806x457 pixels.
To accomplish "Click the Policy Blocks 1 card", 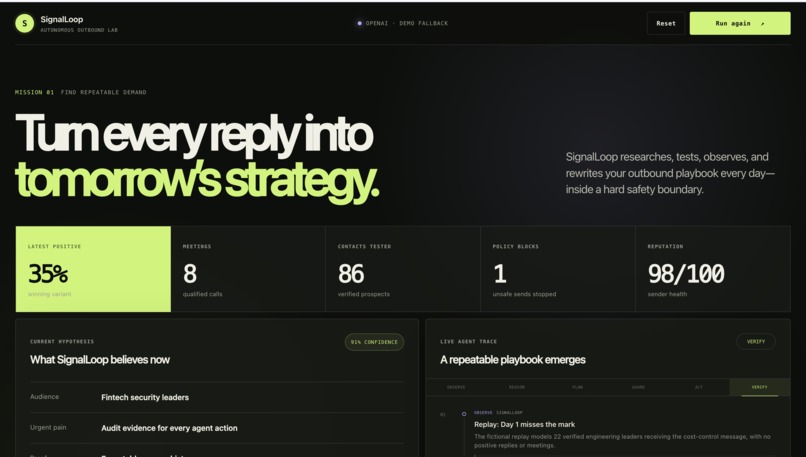I will click(x=558, y=269).
